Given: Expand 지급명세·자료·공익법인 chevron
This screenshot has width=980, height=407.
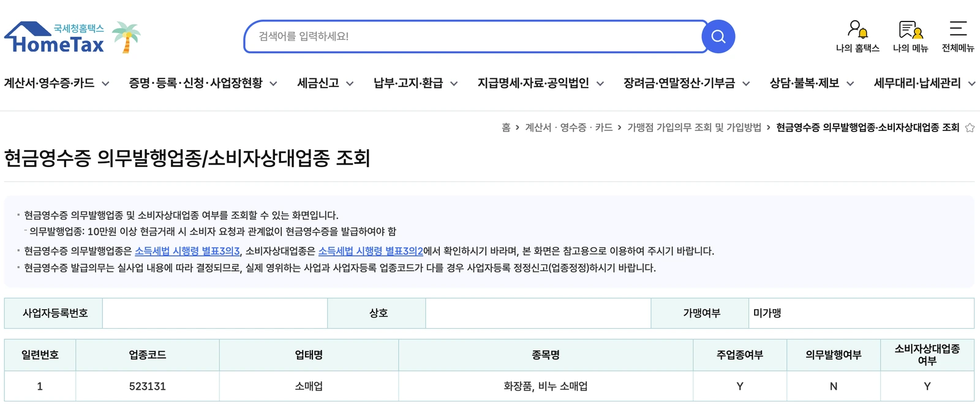Looking at the screenshot, I should pyautogui.click(x=600, y=84).
